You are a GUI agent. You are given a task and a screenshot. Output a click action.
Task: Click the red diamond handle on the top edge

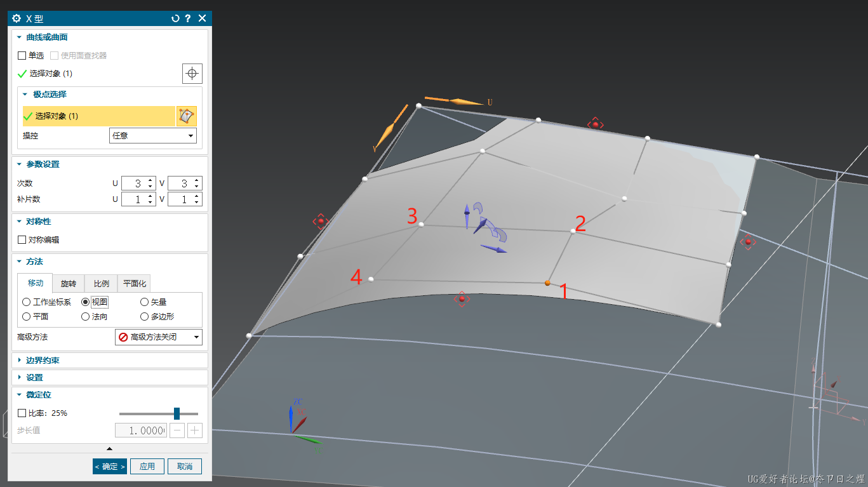(x=595, y=124)
